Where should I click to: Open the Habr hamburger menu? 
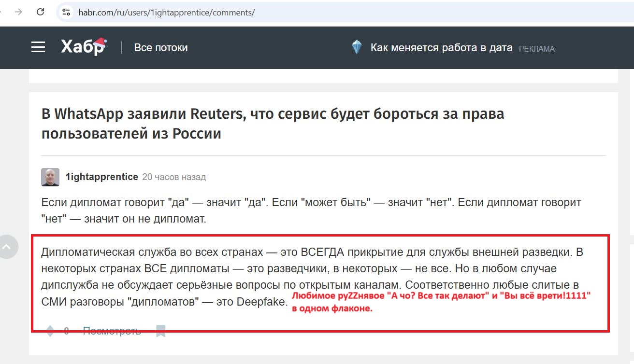[38, 47]
